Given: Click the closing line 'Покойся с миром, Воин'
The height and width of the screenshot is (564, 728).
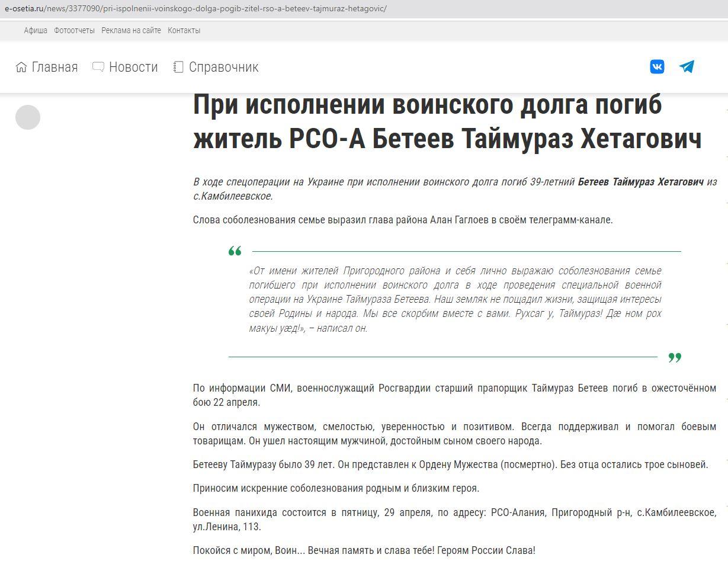Looking at the screenshot, I should pos(364,550).
